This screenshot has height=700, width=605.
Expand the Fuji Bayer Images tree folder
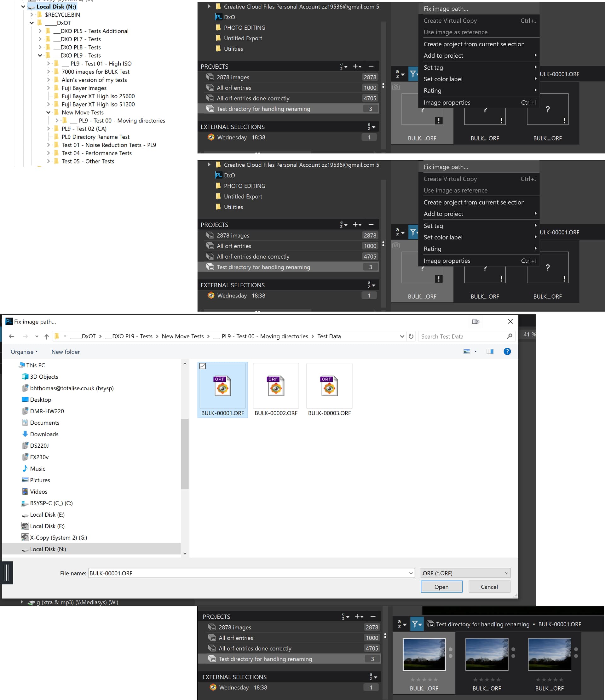coord(48,88)
